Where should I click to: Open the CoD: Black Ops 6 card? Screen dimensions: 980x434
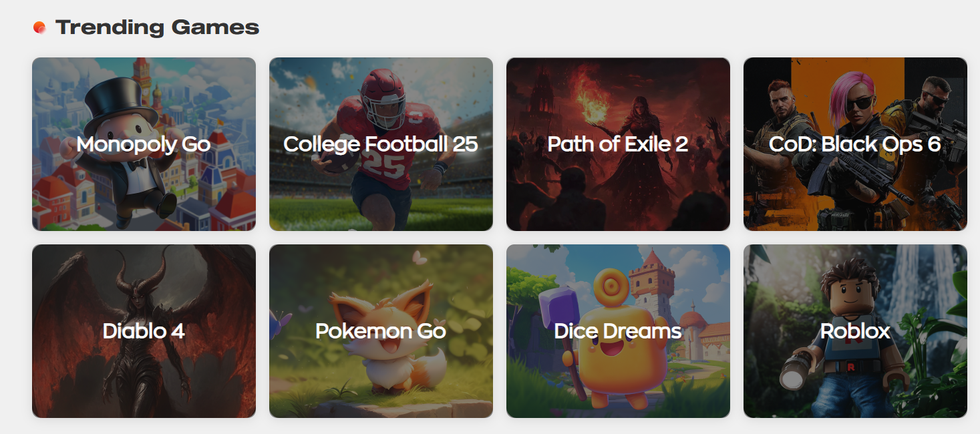click(x=855, y=144)
